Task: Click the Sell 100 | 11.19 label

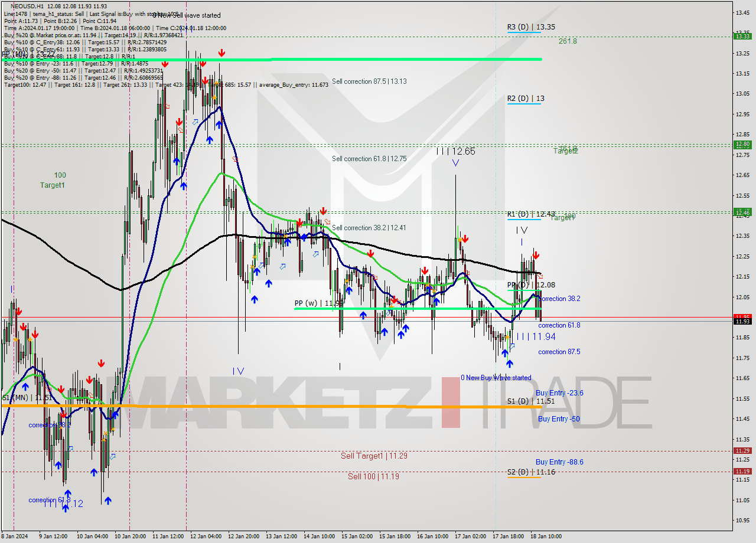Action: (x=373, y=476)
